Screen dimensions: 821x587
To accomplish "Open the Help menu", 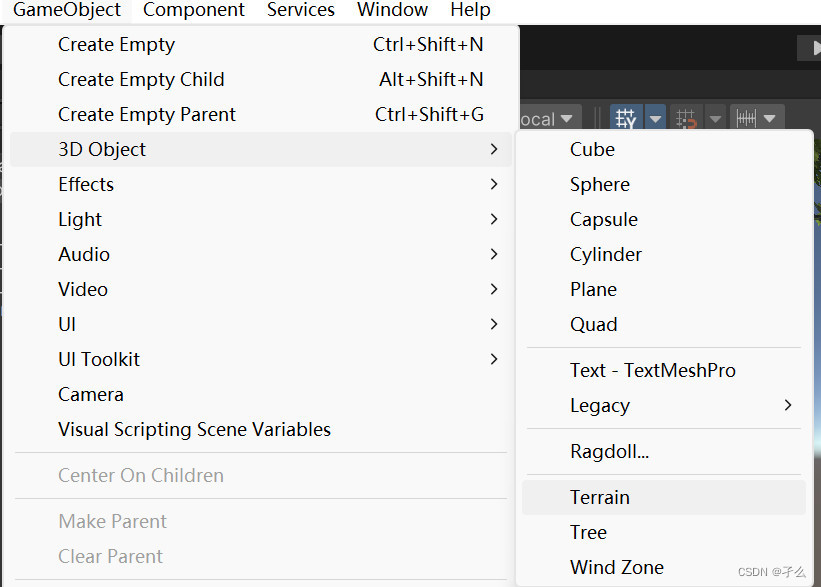I will [470, 9].
